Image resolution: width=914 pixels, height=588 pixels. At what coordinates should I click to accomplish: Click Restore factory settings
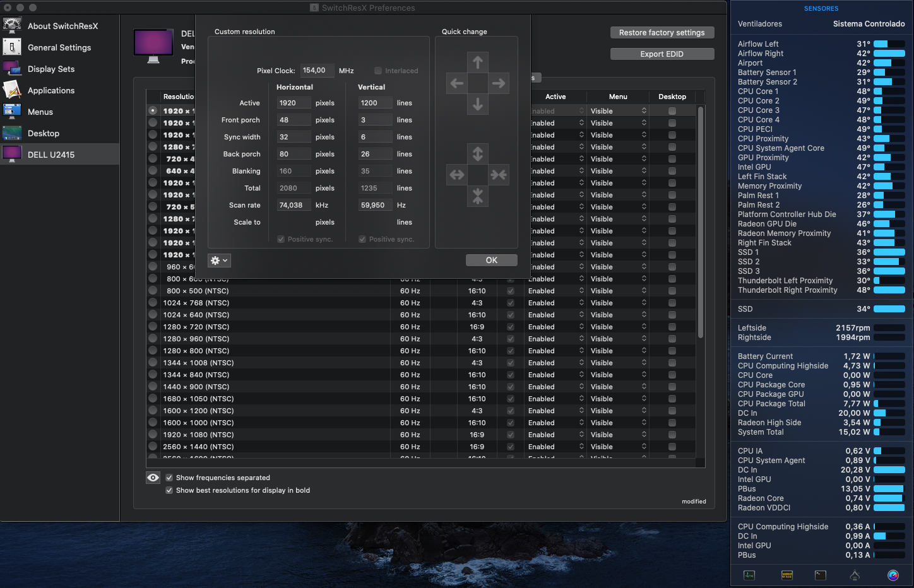[x=662, y=33]
